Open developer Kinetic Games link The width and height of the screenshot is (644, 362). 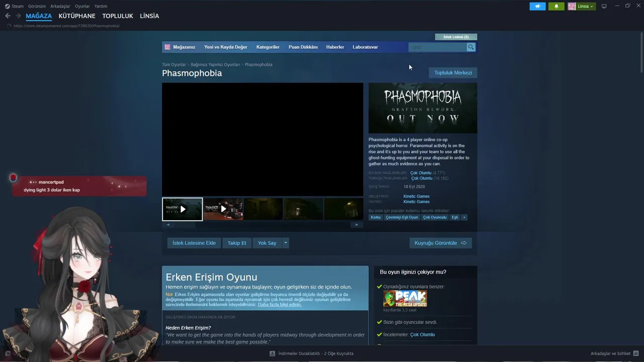tap(417, 196)
